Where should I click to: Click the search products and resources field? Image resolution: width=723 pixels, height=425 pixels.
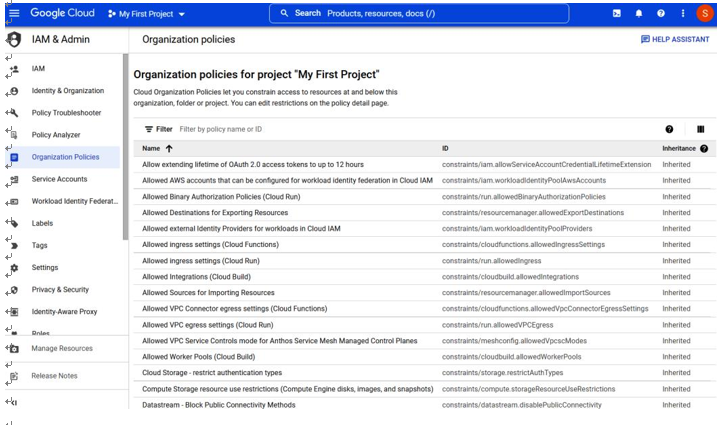click(419, 13)
